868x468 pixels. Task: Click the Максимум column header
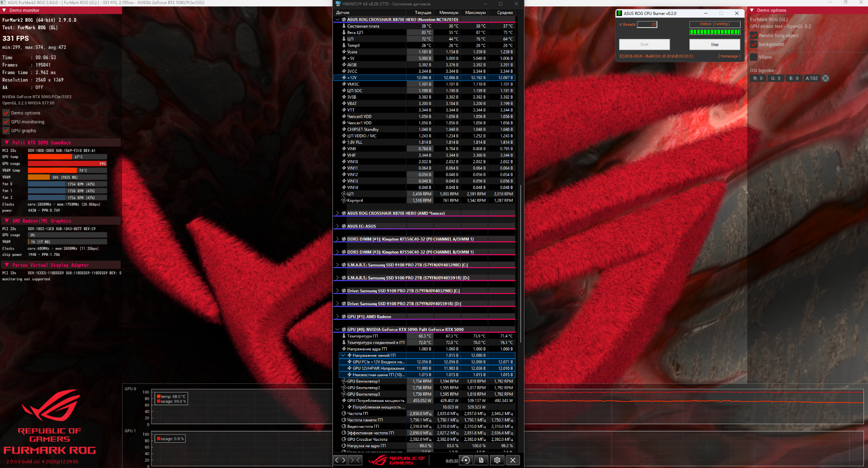click(x=476, y=13)
